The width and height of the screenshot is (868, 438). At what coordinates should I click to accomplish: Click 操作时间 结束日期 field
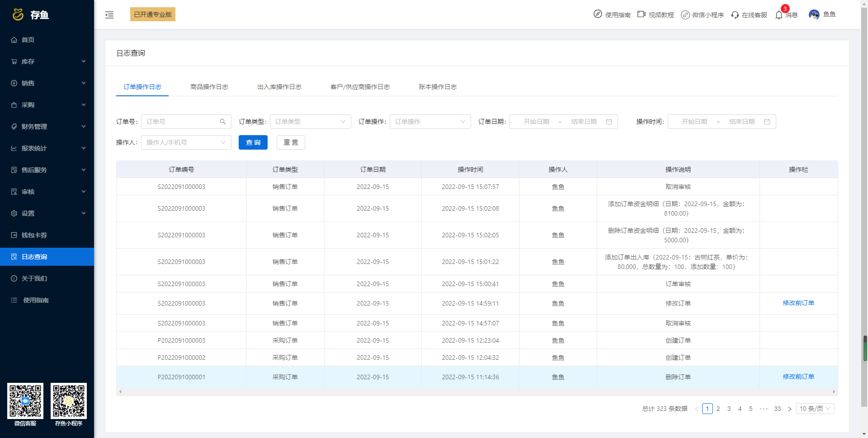[x=742, y=122]
